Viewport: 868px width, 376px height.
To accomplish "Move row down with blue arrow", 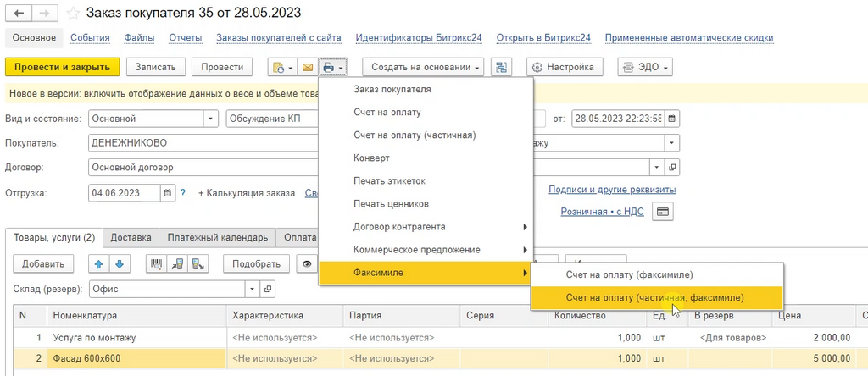I will click(120, 264).
